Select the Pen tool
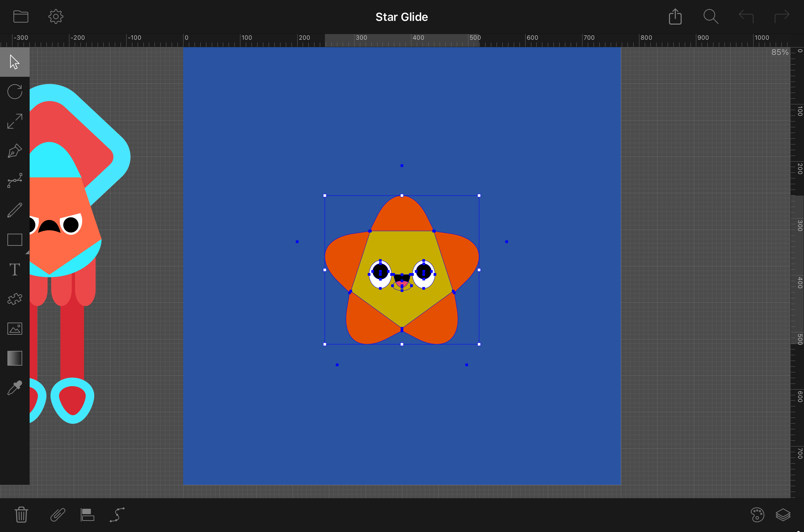Screen dimensions: 804x532 [14, 151]
